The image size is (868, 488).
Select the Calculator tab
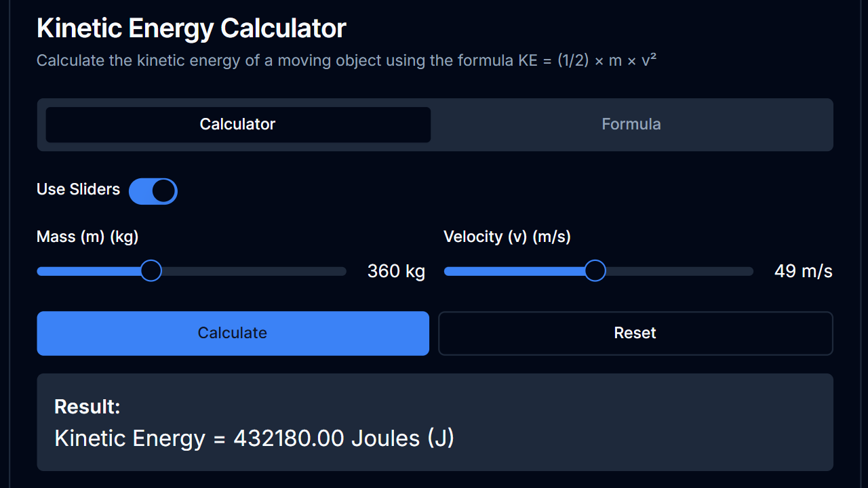pos(237,124)
